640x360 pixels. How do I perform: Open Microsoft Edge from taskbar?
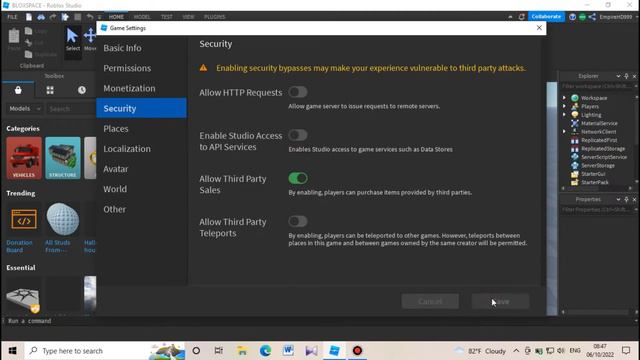(x=265, y=351)
